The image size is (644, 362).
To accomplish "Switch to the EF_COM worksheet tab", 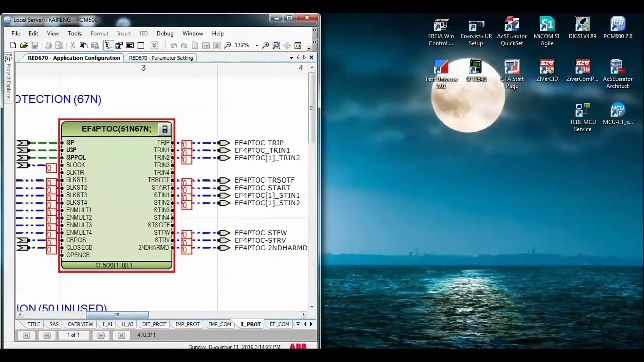I will coord(279,324).
